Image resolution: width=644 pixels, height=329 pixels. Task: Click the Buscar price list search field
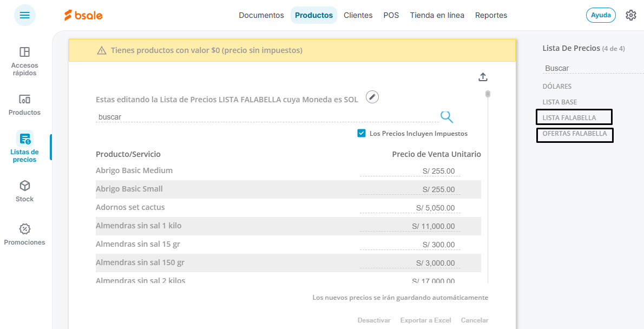[x=593, y=68]
